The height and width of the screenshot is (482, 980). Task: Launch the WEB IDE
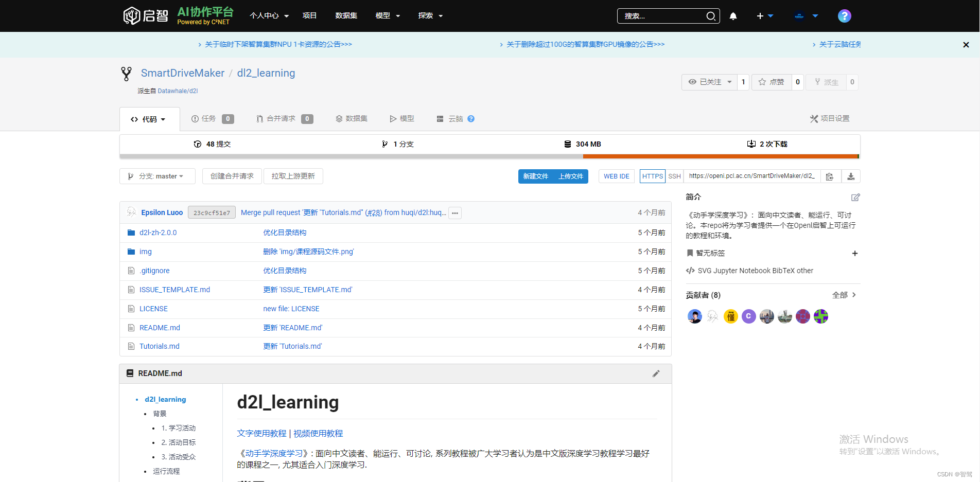point(617,176)
